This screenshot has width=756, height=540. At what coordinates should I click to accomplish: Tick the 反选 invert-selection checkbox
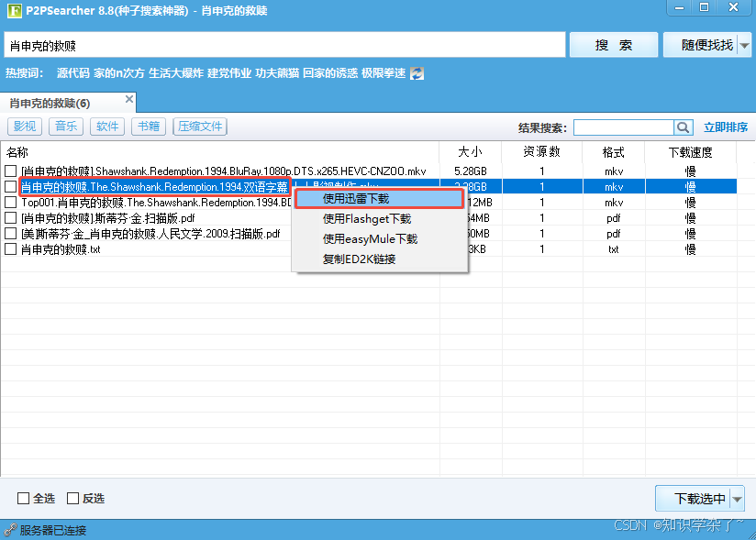click(72, 498)
